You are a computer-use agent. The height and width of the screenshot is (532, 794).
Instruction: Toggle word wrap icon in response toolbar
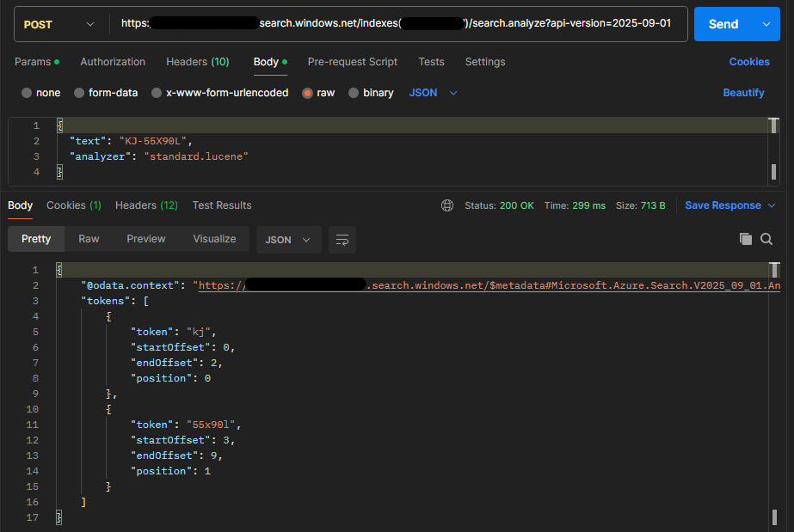coord(342,239)
